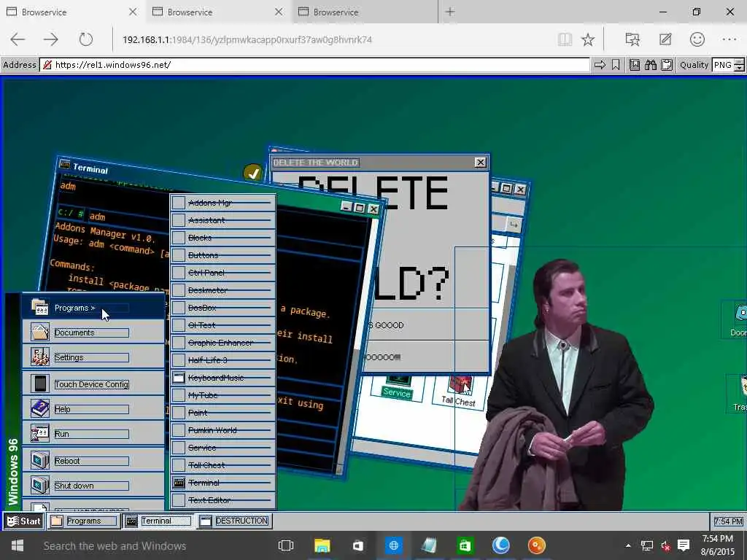Viewport: 747px width, 560px height.
Task: Launch Half-Life 3 from Programs list
Action: click(x=223, y=360)
